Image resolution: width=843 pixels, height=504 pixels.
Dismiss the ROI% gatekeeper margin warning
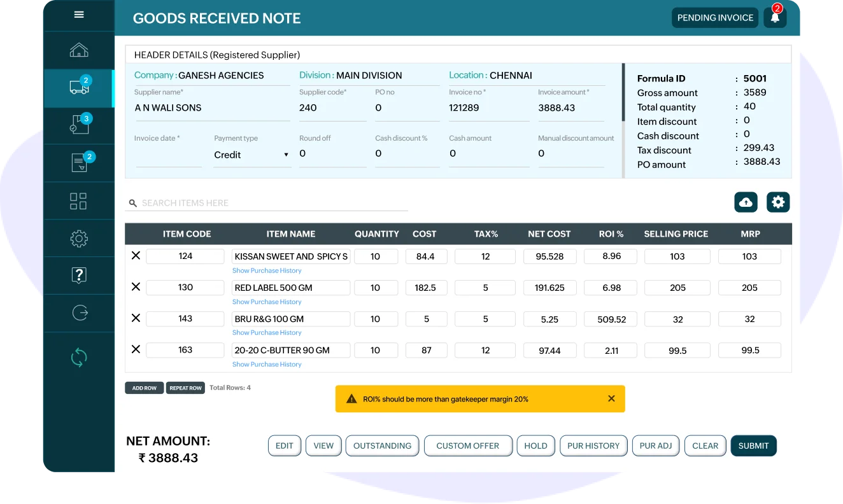(x=611, y=398)
